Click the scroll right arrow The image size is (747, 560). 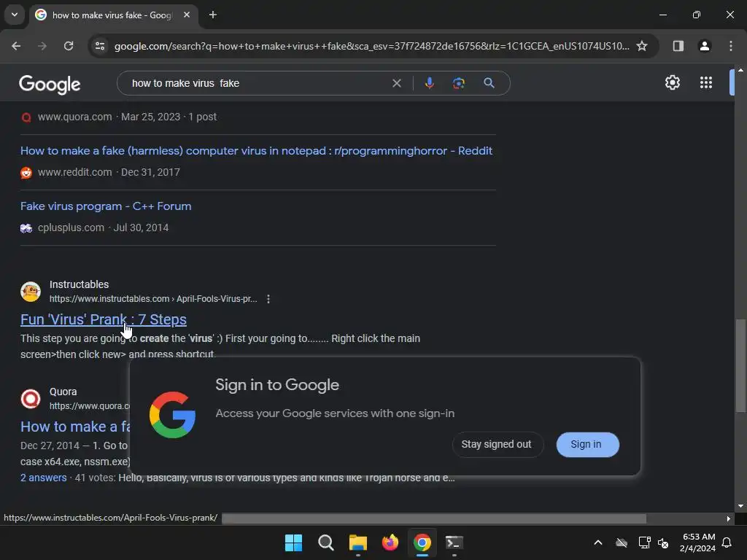[x=729, y=518]
